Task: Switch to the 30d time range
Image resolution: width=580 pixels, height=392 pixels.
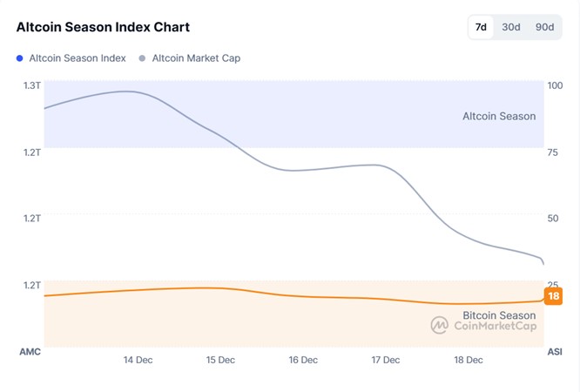Action: coord(511,27)
